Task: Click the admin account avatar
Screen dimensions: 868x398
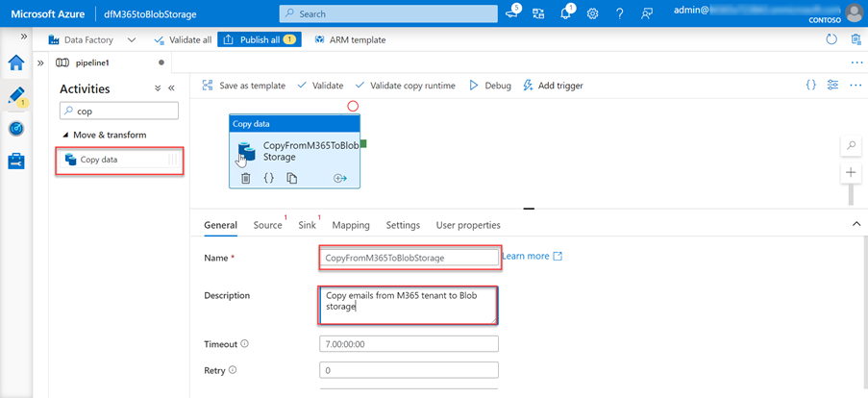Action: 856,13
